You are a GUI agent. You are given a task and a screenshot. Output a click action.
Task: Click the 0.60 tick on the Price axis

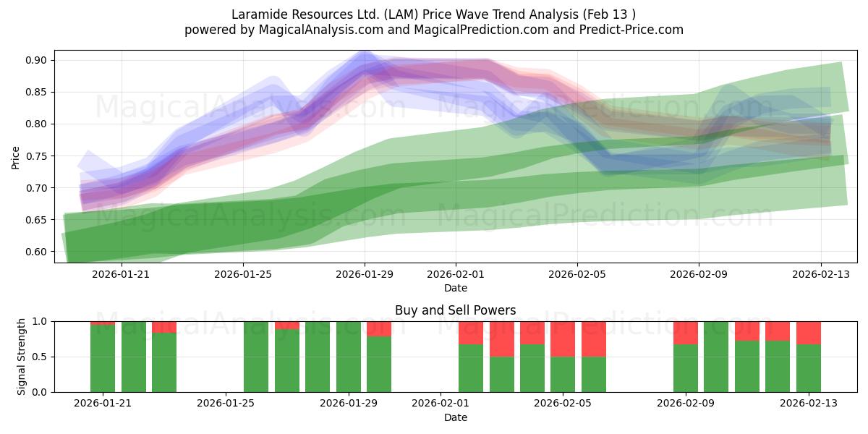click(36, 252)
